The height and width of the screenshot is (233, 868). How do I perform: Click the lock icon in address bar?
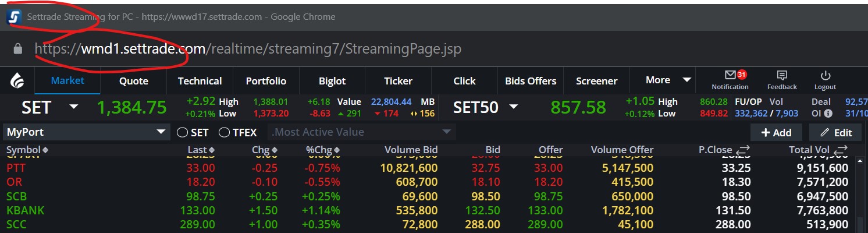(x=18, y=49)
